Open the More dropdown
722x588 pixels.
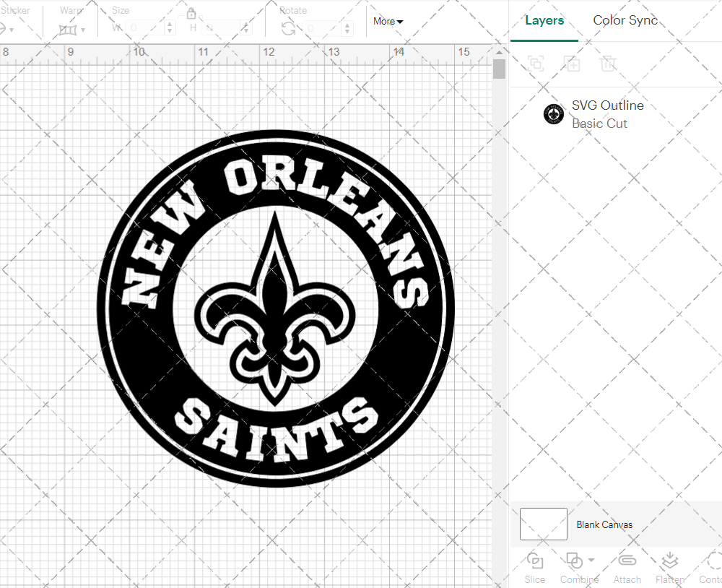(x=388, y=22)
